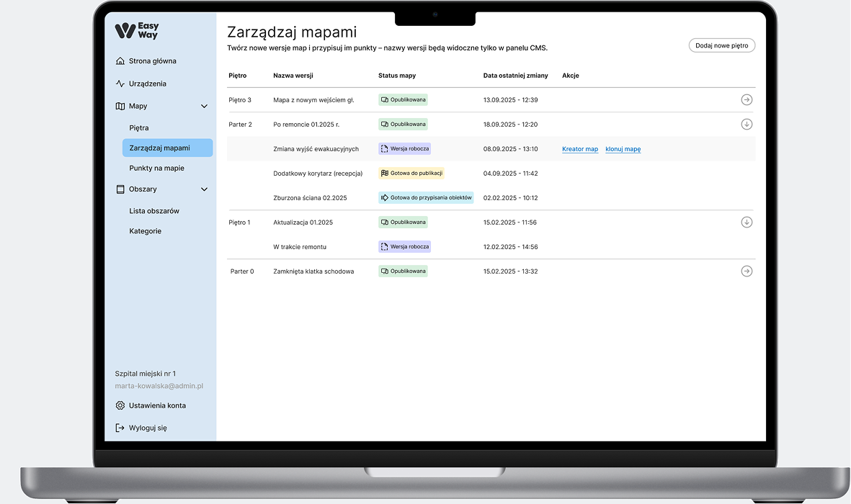Open the Kreator map link
851x504 pixels.
click(x=580, y=149)
